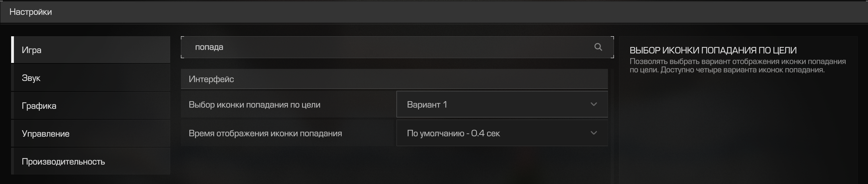Collapse the Интерфейс section header

click(x=394, y=79)
